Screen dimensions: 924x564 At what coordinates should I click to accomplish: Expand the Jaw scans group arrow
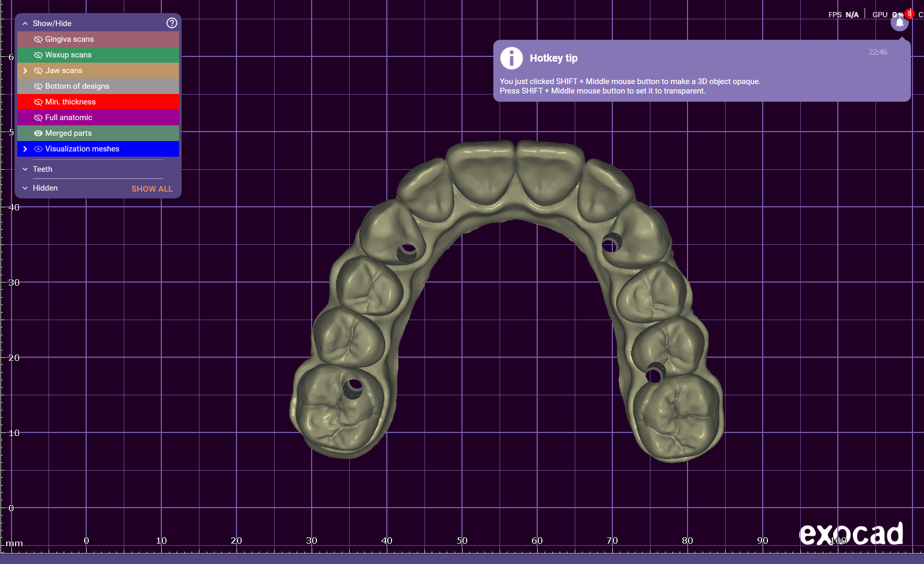click(25, 70)
